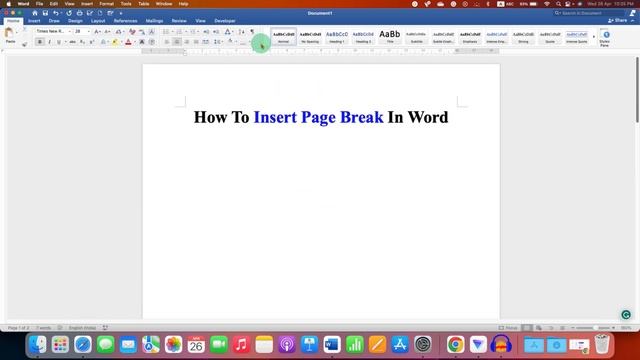Apply the Heading 1 style
640x360 pixels.
(x=337, y=37)
